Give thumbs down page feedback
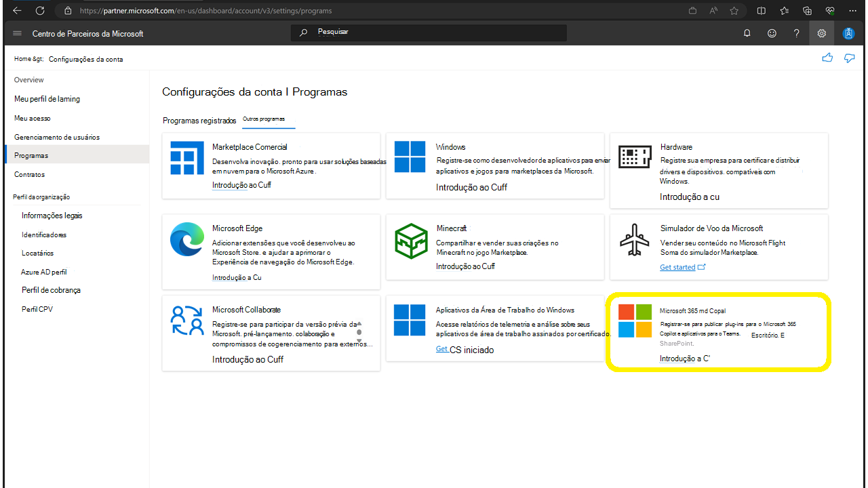Image resolution: width=868 pixels, height=488 pixels. pyautogui.click(x=850, y=58)
